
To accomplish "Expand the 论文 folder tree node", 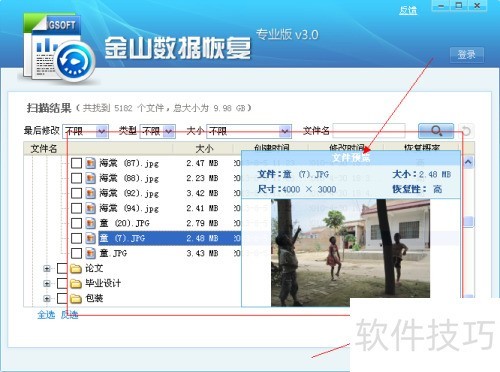I will (47, 268).
